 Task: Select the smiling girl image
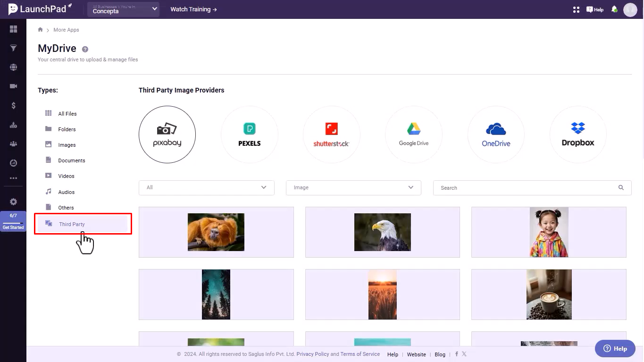coord(549,232)
